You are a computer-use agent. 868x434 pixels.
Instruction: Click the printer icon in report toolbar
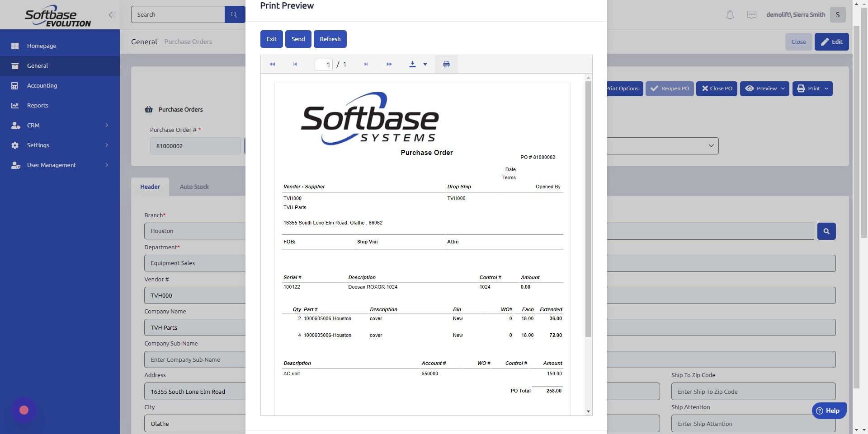click(446, 64)
